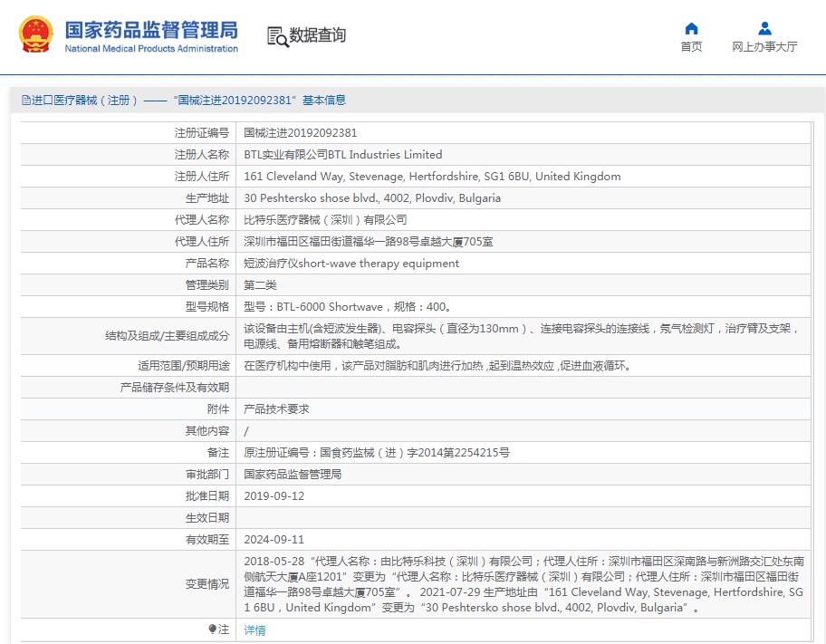Click the 附件 row label

pyautogui.click(x=218, y=409)
